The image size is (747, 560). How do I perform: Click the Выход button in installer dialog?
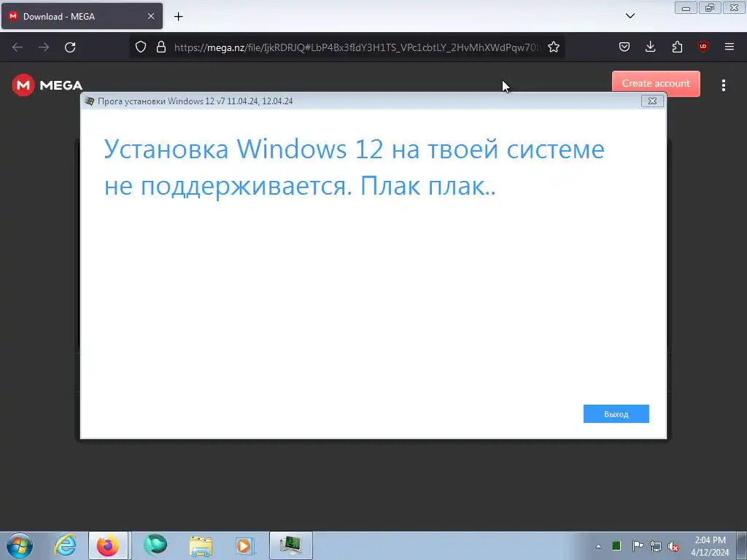pos(616,414)
